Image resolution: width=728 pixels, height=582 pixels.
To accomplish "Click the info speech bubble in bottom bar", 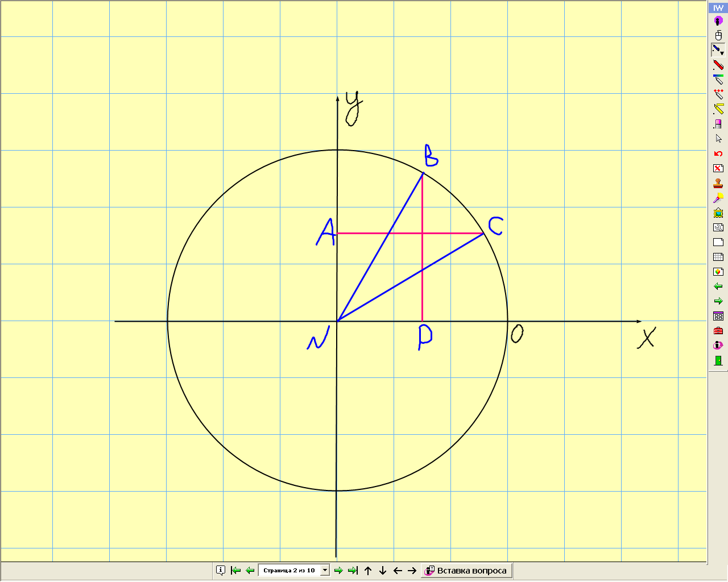I will pos(221,570).
